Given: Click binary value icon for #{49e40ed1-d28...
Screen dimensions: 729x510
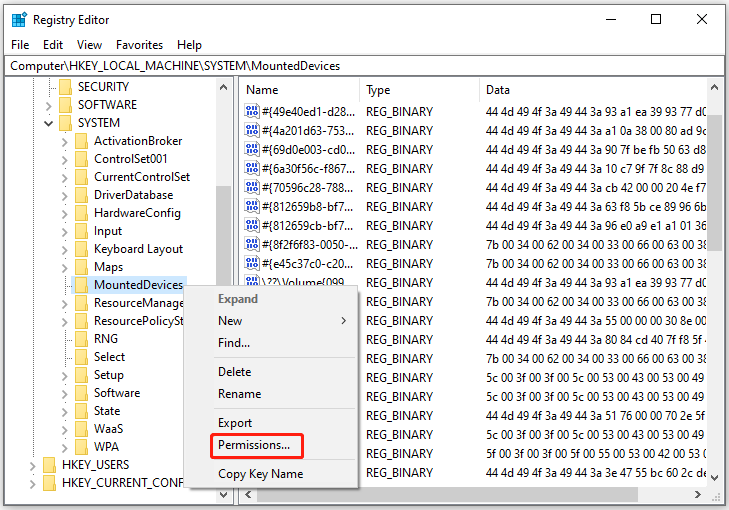Looking at the screenshot, I should point(252,112).
